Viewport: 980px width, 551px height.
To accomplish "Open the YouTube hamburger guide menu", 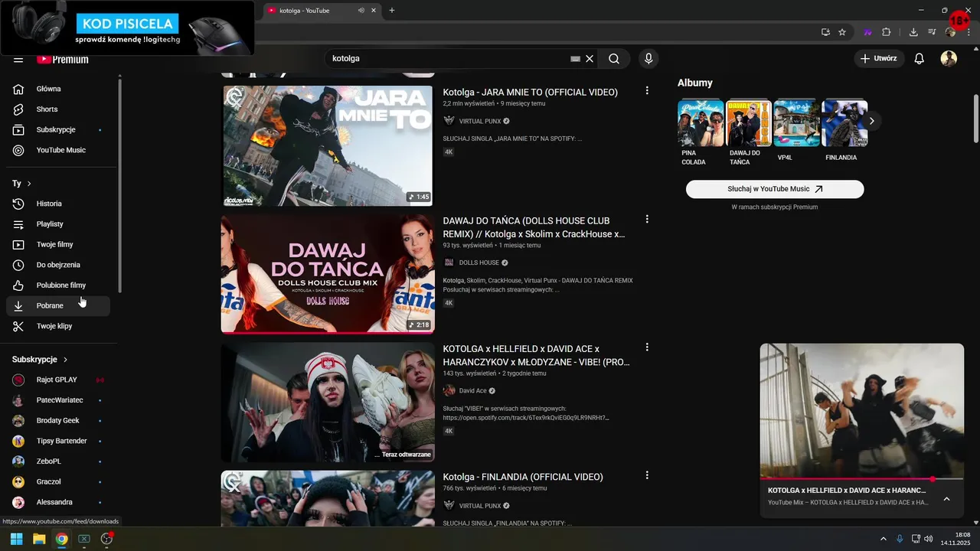I will tap(18, 59).
